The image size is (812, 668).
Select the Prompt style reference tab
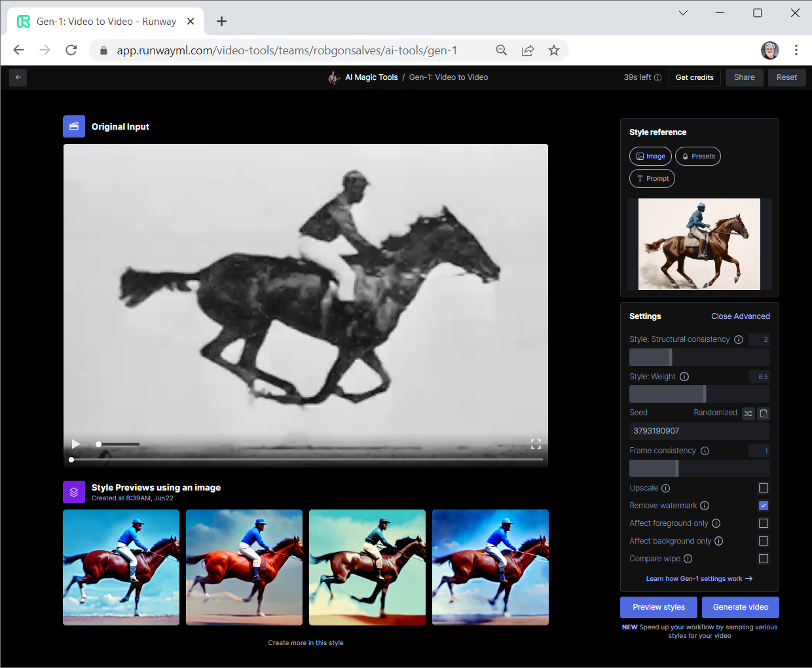coord(652,179)
